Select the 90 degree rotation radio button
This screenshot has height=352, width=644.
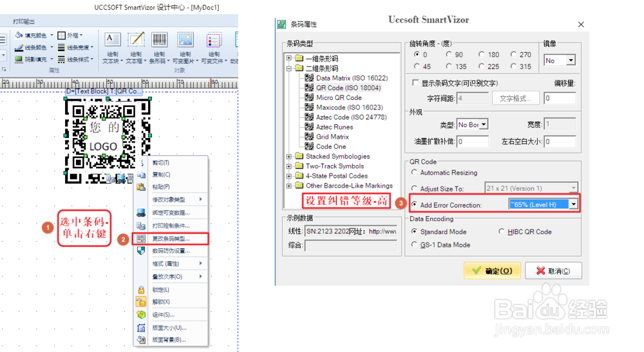click(448, 54)
